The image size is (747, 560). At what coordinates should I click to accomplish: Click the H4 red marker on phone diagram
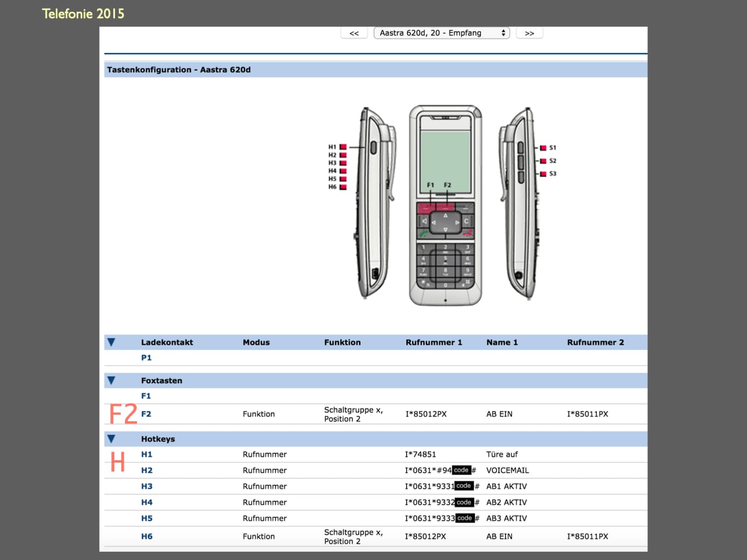click(x=343, y=171)
